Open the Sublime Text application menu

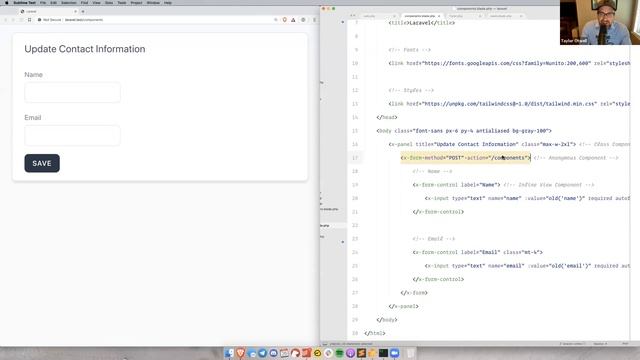pyautogui.click(x=24, y=3)
